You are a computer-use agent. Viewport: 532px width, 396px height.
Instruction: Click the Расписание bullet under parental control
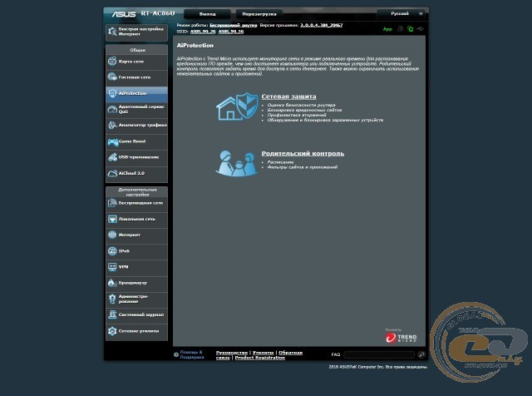point(280,162)
